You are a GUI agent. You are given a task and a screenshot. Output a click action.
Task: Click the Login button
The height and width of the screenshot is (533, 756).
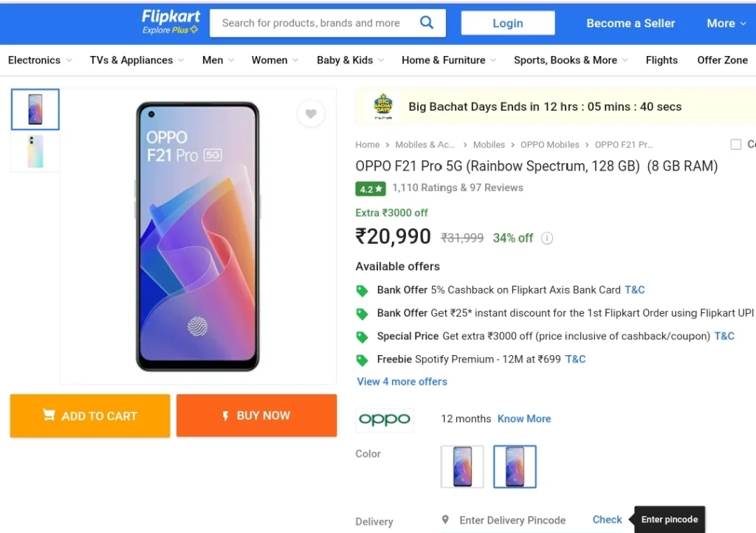[508, 23]
